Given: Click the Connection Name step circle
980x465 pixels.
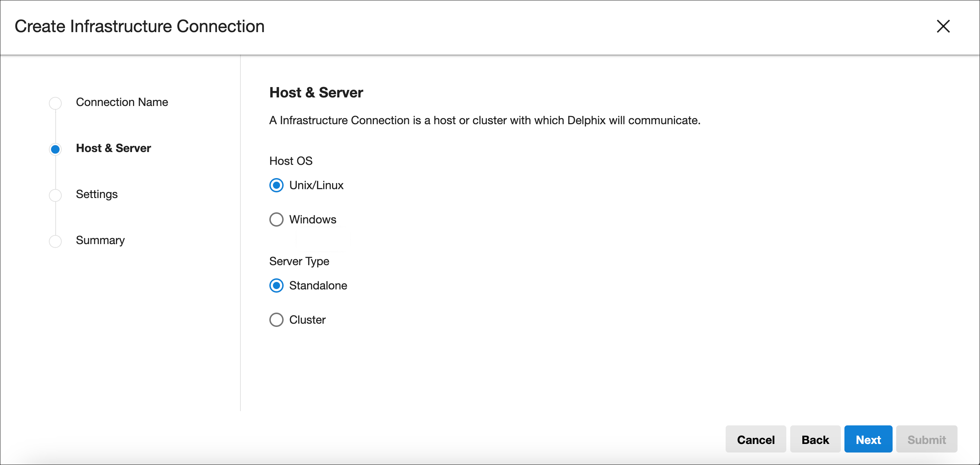Looking at the screenshot, I should [56, 103].
